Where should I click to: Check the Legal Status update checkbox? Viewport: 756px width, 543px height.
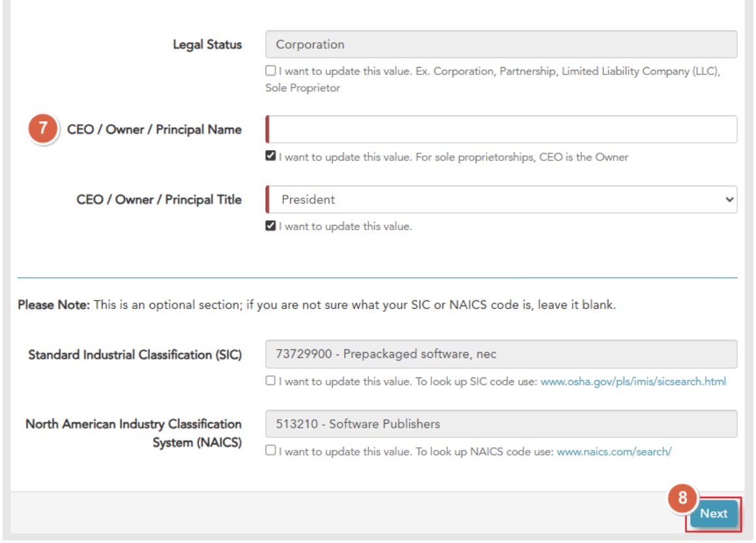pyautogui.click(x=270, y=71)
